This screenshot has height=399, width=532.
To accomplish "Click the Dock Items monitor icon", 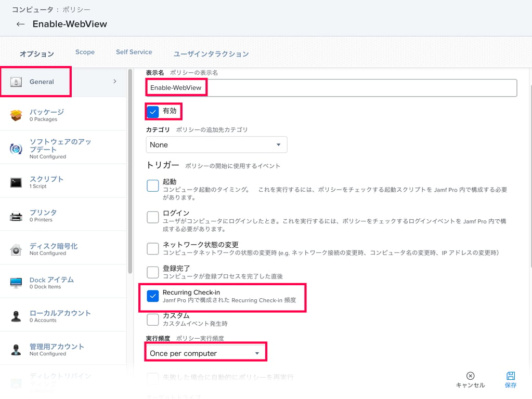I will [x=16, y=283].
